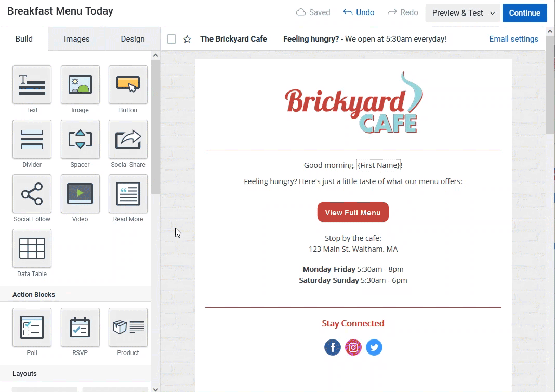Select the Divider block icon
The height and width of the screenshot is (392, 555).
pos(32,139)
